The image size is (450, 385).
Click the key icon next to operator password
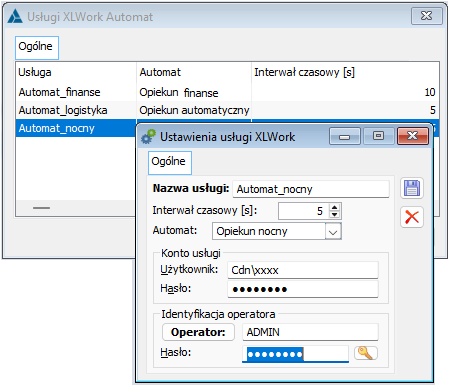366,353
